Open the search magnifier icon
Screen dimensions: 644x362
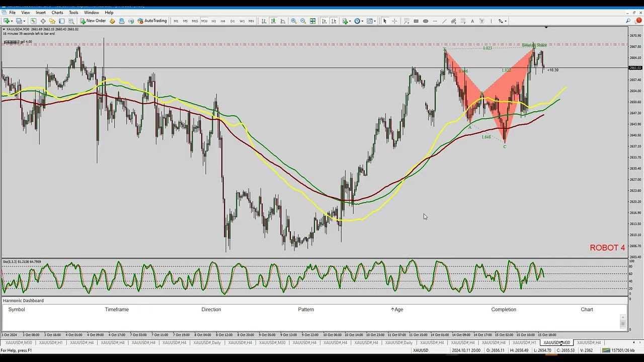[x=628, y=21]
